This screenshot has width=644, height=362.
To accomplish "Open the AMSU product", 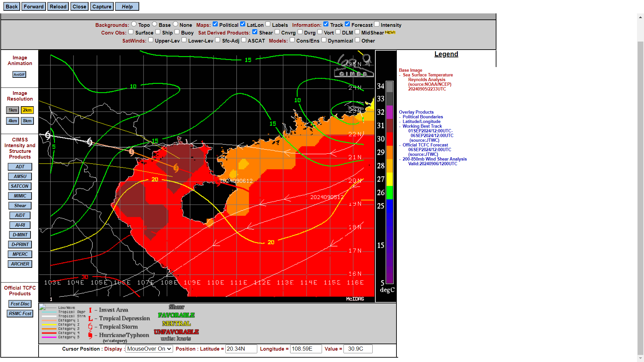I will click(20, 176).
